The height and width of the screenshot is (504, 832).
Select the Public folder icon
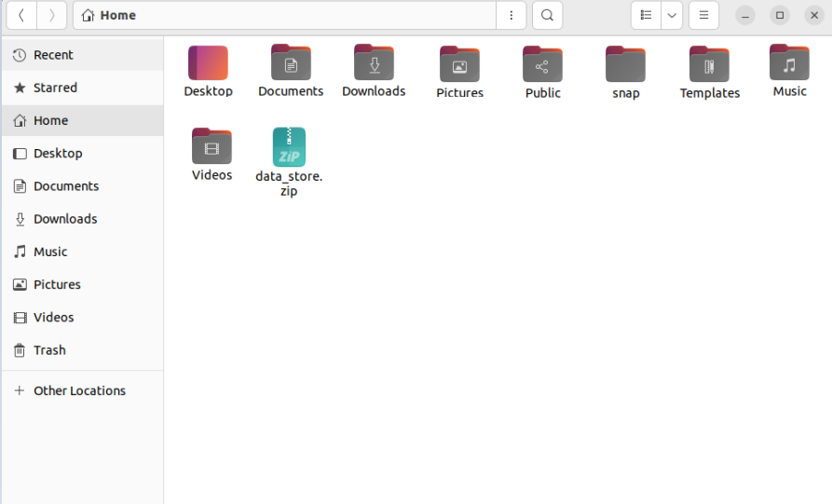click(x=542, y=64)
